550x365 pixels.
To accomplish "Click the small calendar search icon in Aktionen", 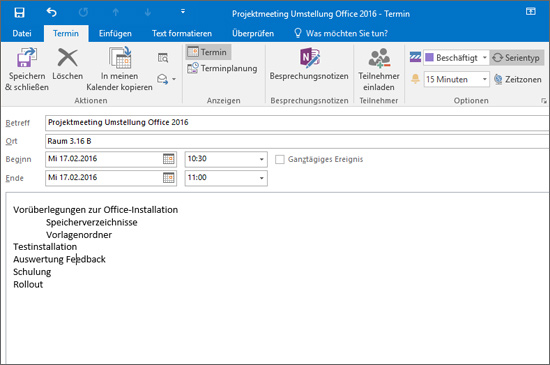I will pyautogui.click(x=163, y=58).
